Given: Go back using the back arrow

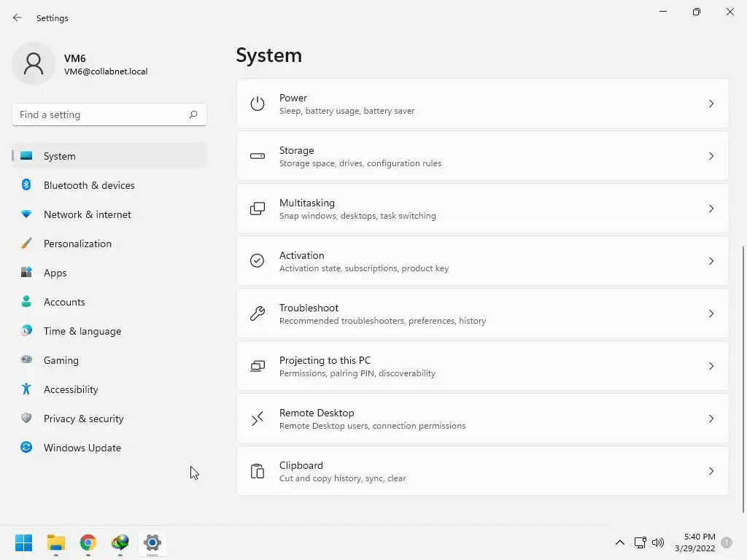Looking at the screenshot, I should pos(18,17).
